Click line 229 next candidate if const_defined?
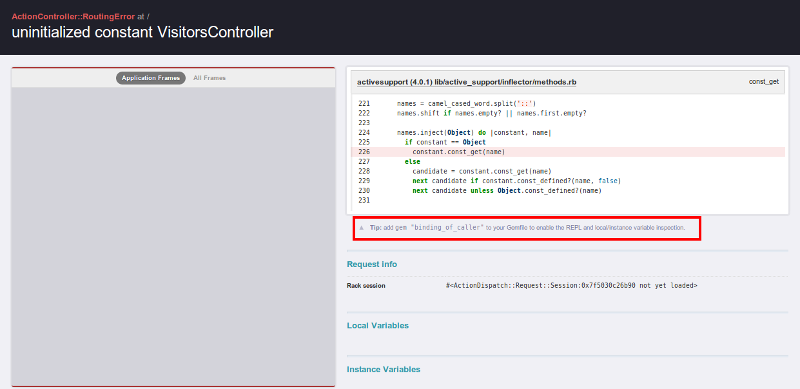The image size is (800, 389). (x=516, y=181)
